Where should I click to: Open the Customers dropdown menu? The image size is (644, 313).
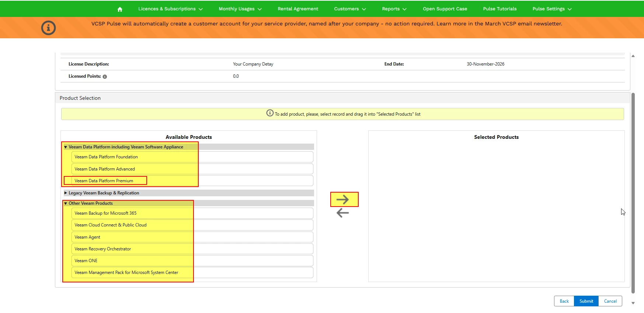[350, 9]
